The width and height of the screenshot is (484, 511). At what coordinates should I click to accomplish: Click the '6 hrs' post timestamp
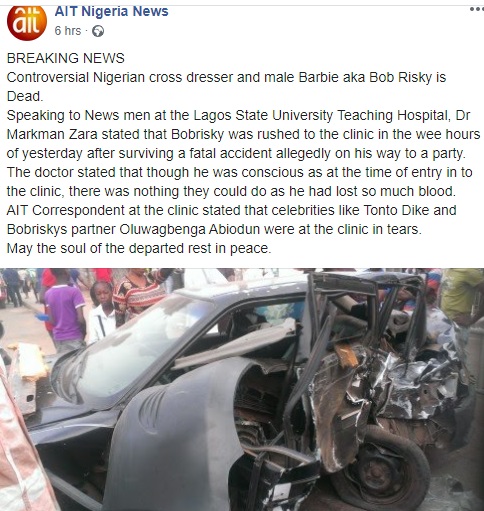point(68,31)
